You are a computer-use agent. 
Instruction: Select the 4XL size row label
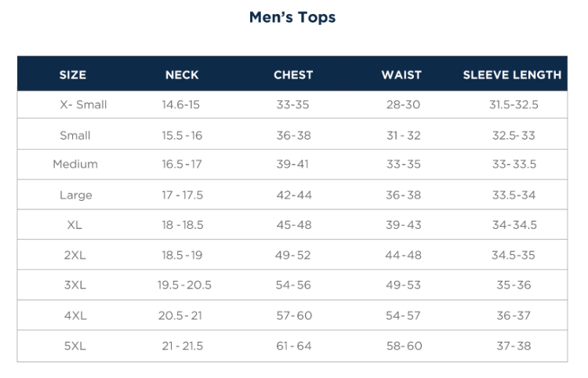click(75, 316)
